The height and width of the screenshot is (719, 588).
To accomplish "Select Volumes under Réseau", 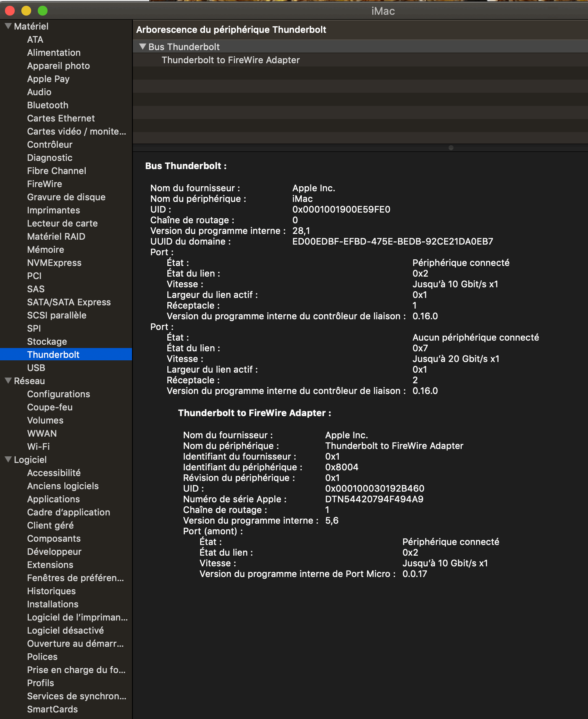I will point(45,420).
